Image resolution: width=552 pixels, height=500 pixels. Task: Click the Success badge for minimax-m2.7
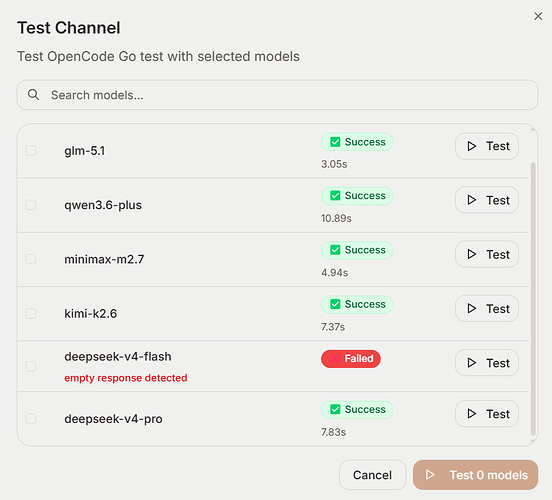tap(357, 250)
